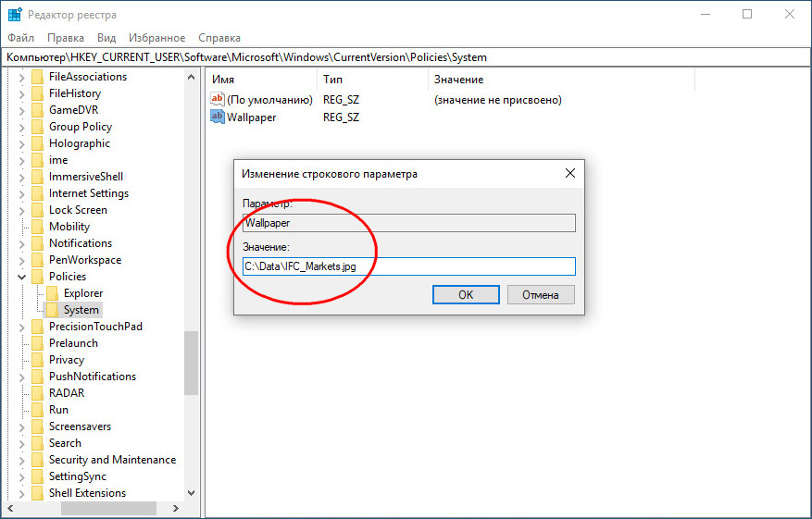This screenshot has height=519, width=812.
Task: Click the (По умолчанию) string value icon
Action: pyautogui.click(x=217, y=99)
